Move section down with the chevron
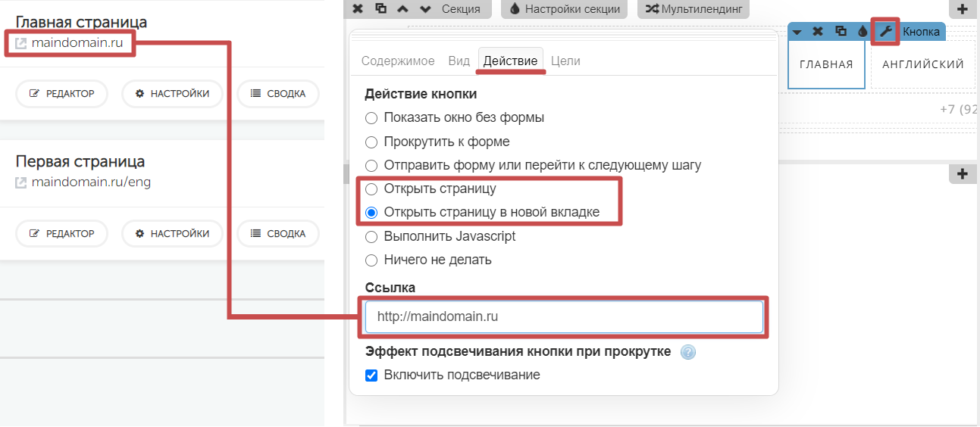Image resolution: width=980 pixels, height=427 pixels. point(425,9)
